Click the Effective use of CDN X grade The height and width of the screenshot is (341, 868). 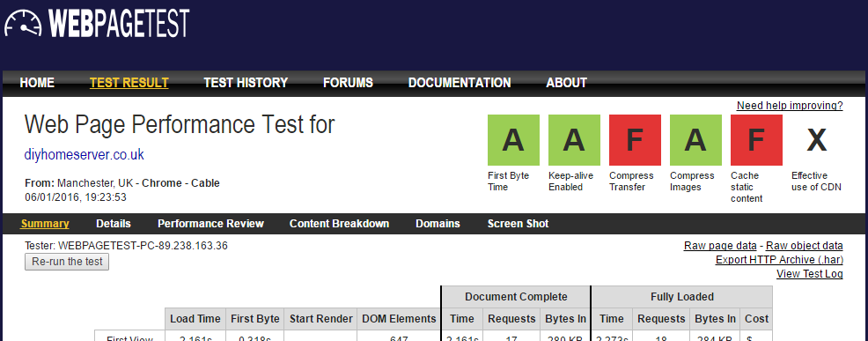817,140
